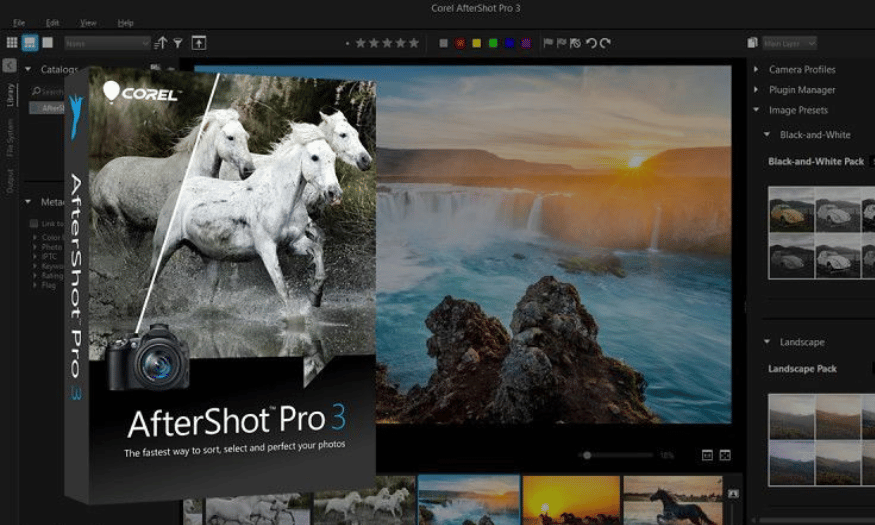This screenshot has height=525, width=875.
Task: Apply first preset in Landscape Pack top row
Action: pos(791,417)
